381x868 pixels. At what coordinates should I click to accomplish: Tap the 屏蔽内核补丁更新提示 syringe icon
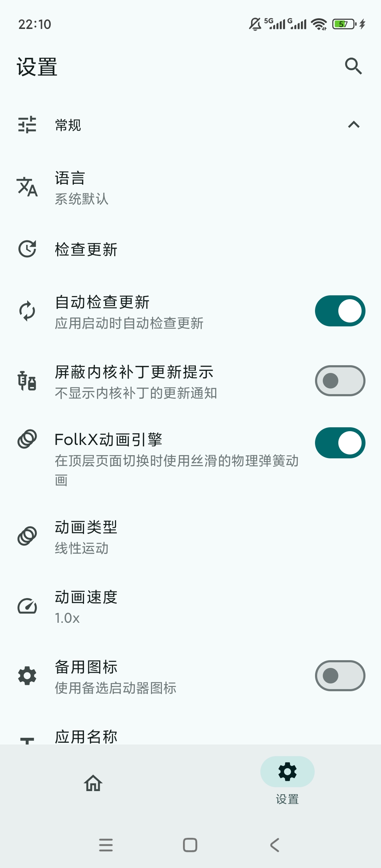(27, 381)
